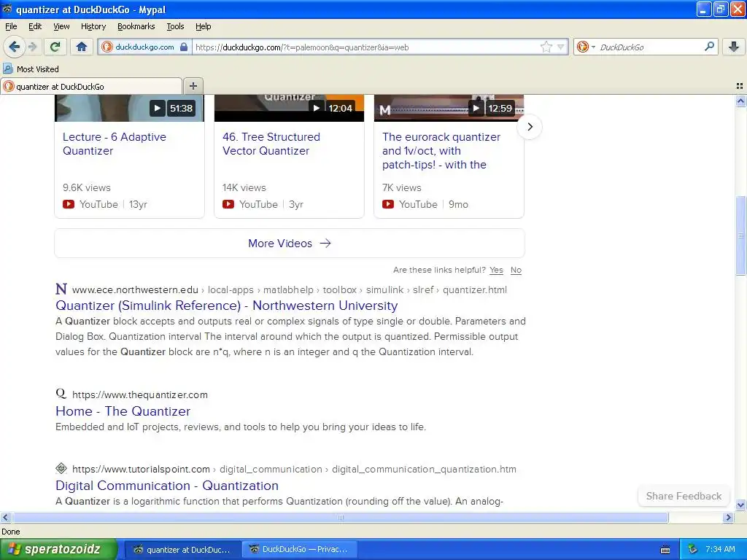Open 46. Tree Structured Vector Quantizer
Viewport: 747px width, 560px height.
pos(271,144)
